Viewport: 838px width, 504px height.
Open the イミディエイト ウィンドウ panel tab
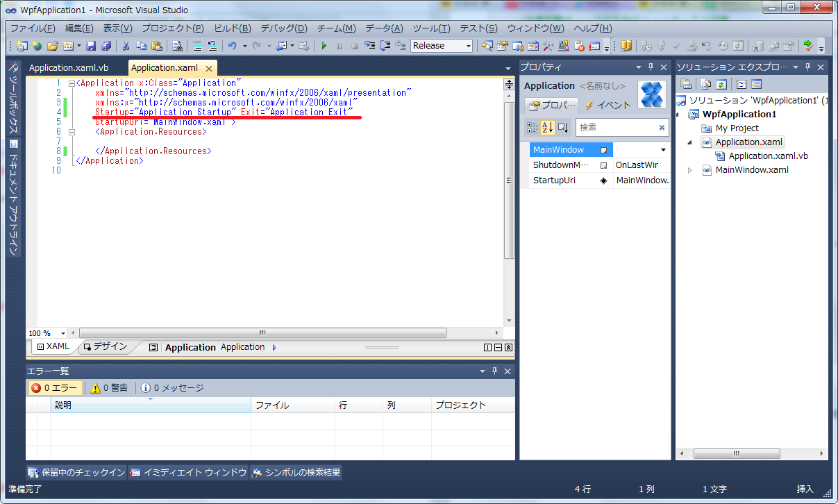tap(189, 473)
